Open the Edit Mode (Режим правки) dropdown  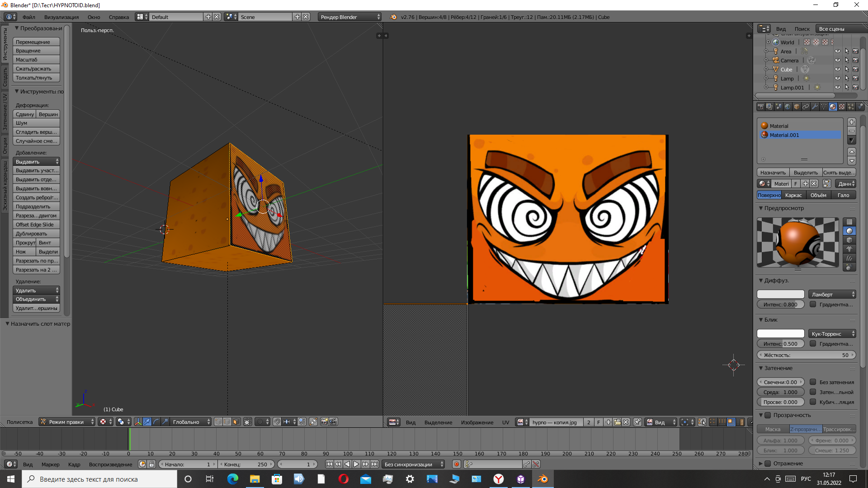pyautogui.click(x=67, y=422)
